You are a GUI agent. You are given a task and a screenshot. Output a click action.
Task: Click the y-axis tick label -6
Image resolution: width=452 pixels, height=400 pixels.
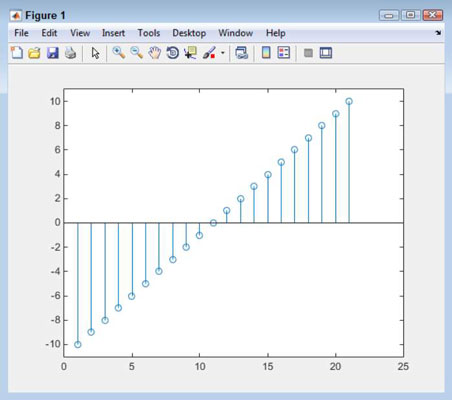(56, 296)
